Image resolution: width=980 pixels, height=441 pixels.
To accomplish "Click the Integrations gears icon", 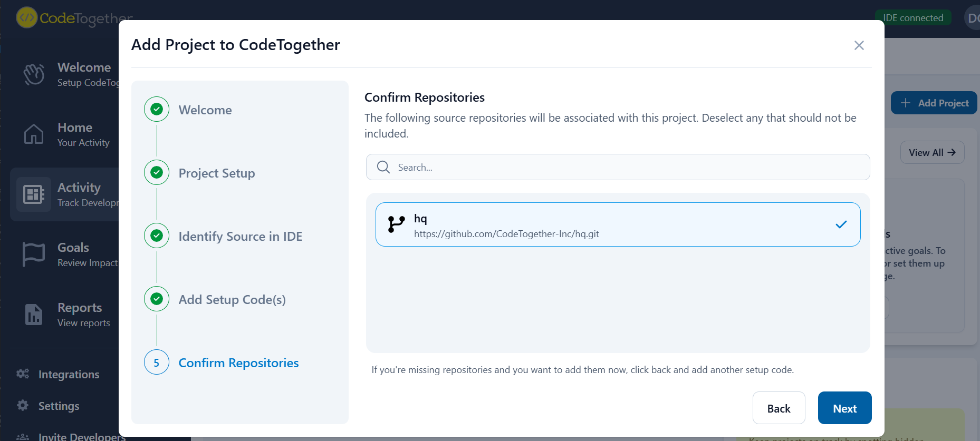I will [x=23, y=374].
